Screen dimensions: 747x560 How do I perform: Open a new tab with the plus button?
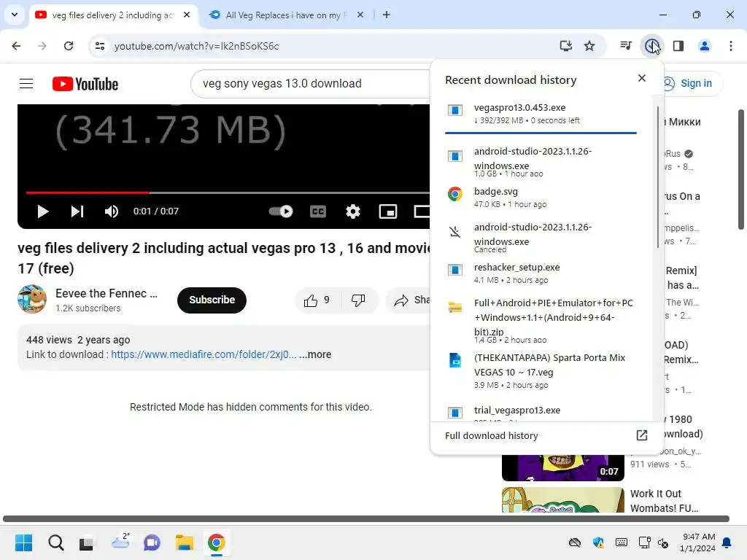tap(387, 15)
